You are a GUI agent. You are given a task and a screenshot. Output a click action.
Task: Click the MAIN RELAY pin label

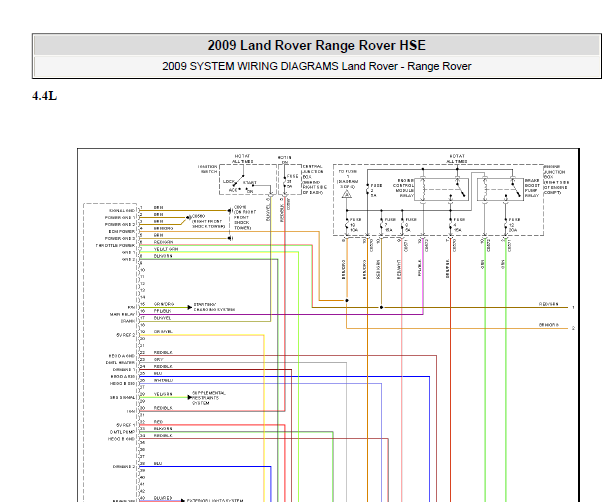(122, 314)
